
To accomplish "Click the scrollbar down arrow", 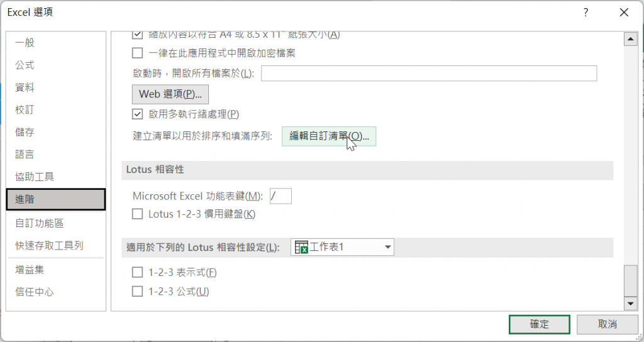I will click(x=630, y=304).
